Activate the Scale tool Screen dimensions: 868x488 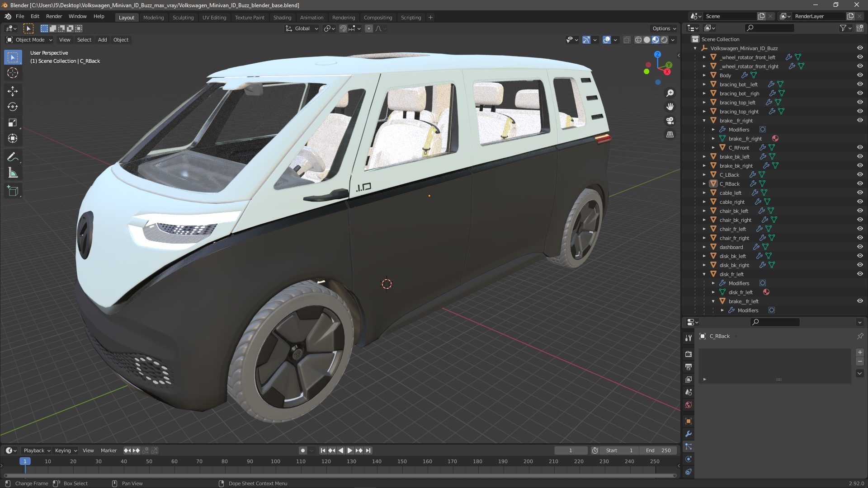click(13, 122)
